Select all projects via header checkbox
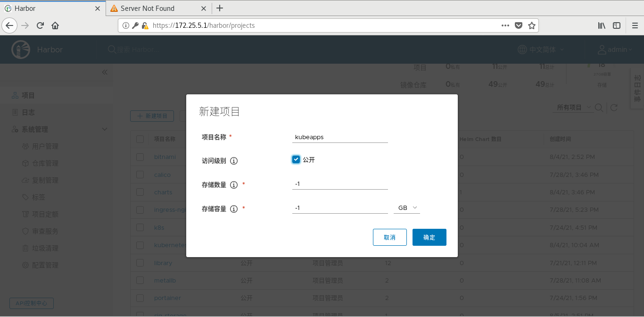The image size is (644, 317). [140, 139]
